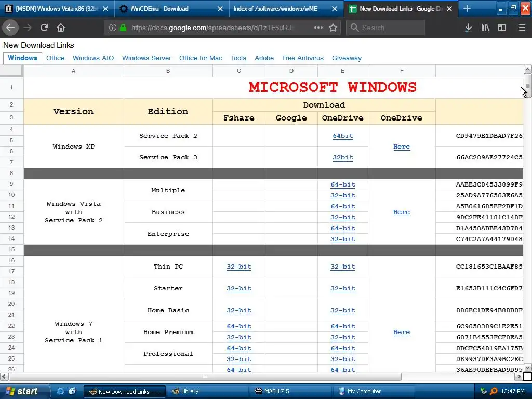Open the Firefox hamburger menu
The height and width of the screenshot is (399, 532).
click(x=522, y=28)
